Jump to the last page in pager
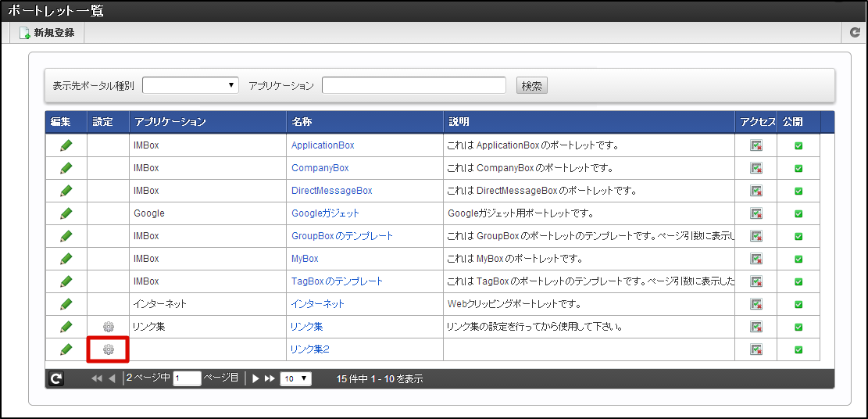 (x=270, y=378)
